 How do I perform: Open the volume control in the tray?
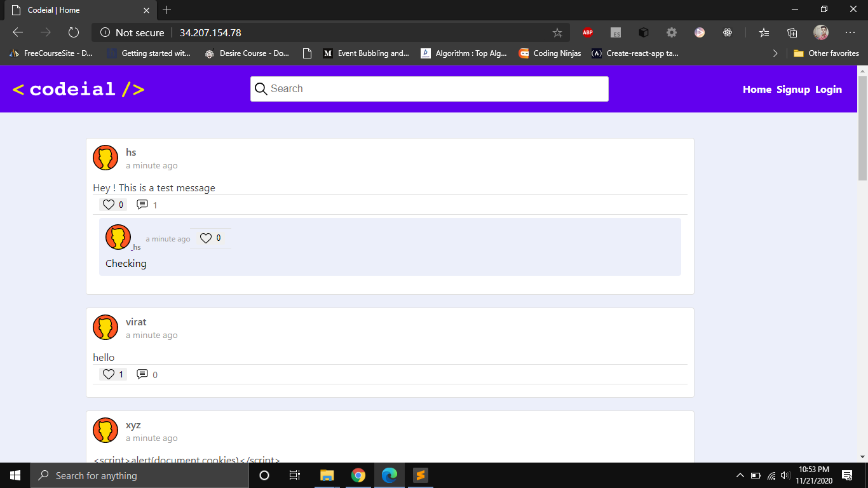click(785, 475)
